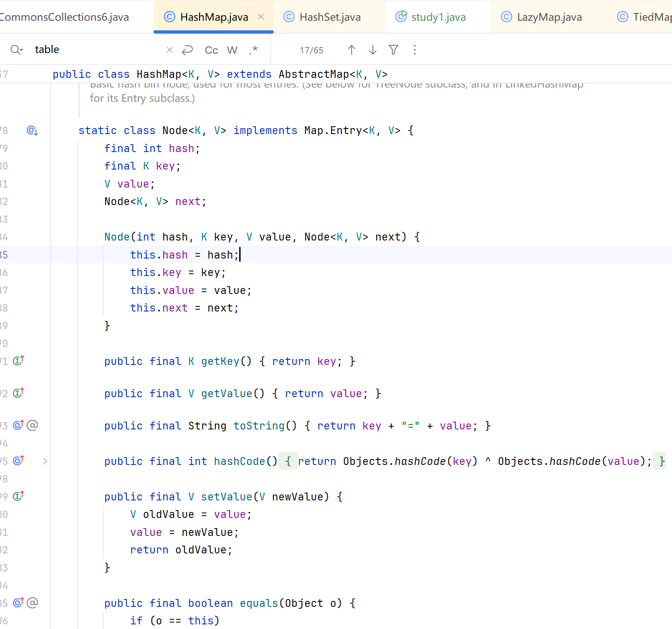Click 'return oldValue;' statement
Viewport: 672px width, 629px height.
(x=181, y=550)
